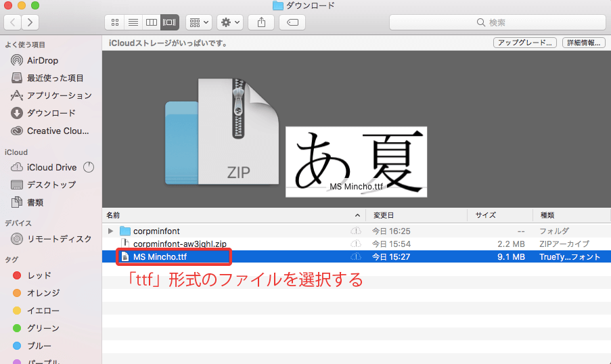This screenshot has height=364, width=611.
Task: Select Cover Flow view button
Action: [169, 22]
